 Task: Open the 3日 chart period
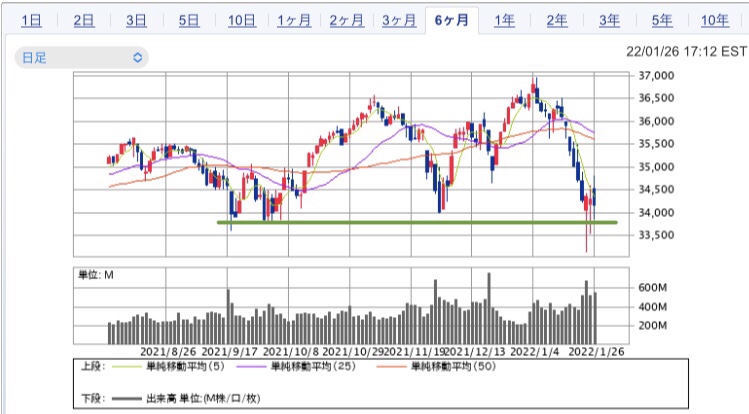pos(137,21)
